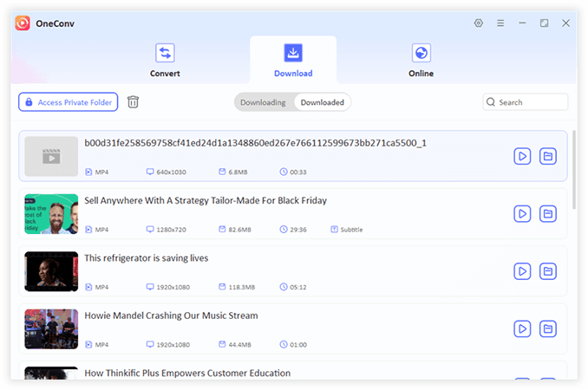Open folder for b00d31fe video

[x=548, y=156]
